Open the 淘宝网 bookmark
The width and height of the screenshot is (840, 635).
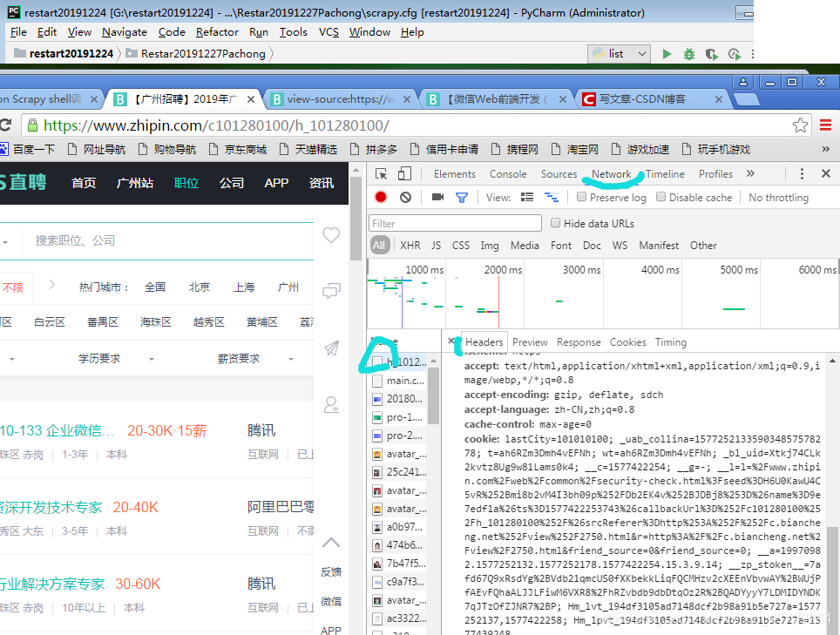[x=574, y=149]
